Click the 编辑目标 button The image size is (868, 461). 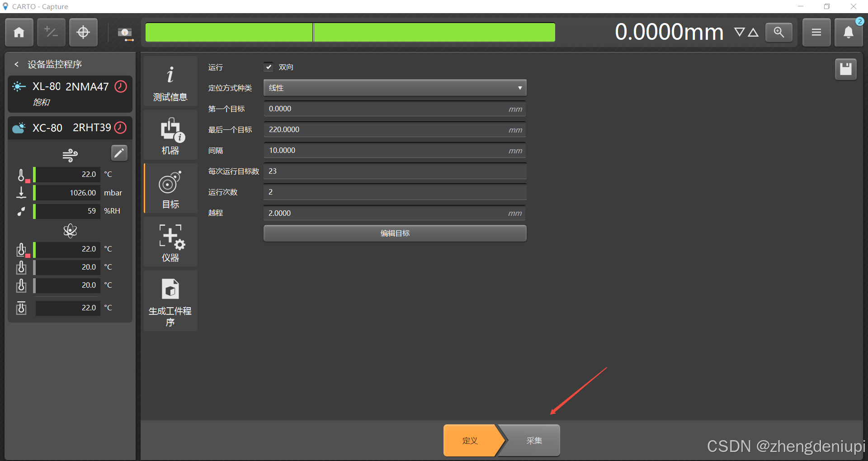[x=395, y=233]
